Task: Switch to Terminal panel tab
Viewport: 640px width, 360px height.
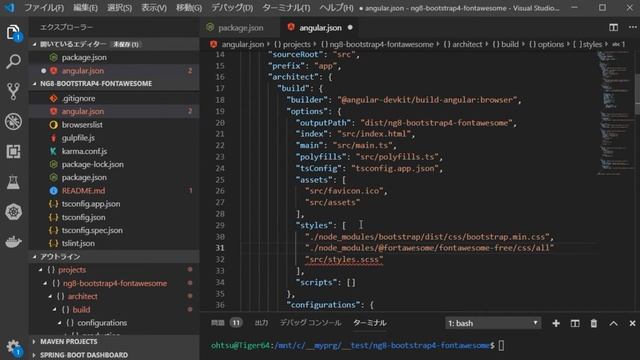Action: click(x=370, y=323)
